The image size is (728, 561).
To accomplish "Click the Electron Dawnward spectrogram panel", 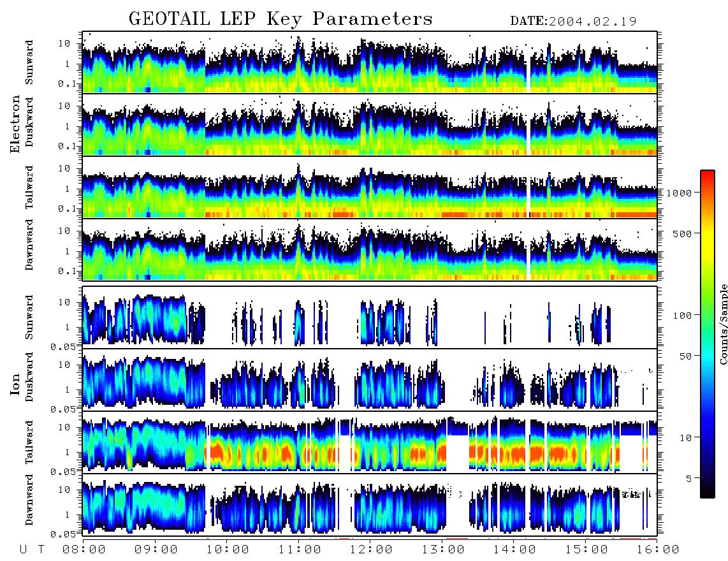I will click(x=370, y=250).
